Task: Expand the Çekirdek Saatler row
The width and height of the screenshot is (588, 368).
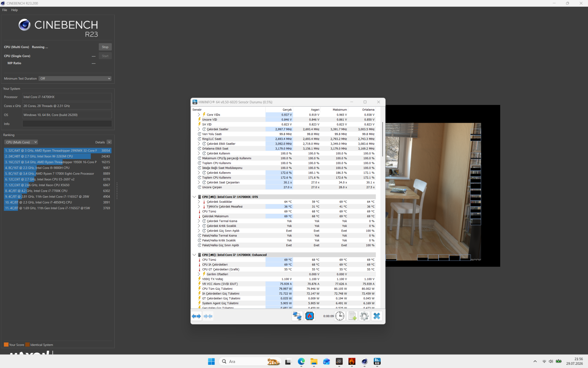Action: coord(199,129)
